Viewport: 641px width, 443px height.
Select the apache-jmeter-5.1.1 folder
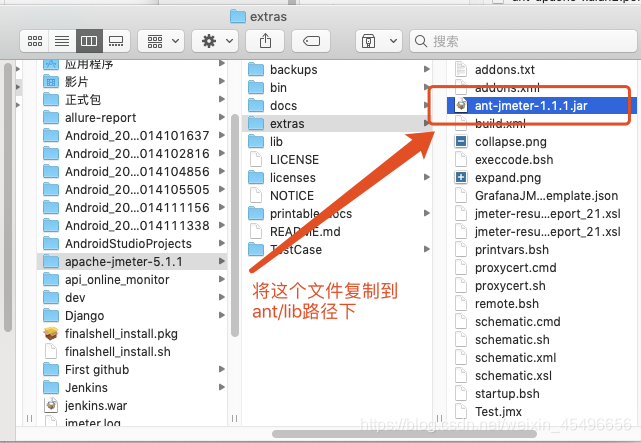[132, 262]
